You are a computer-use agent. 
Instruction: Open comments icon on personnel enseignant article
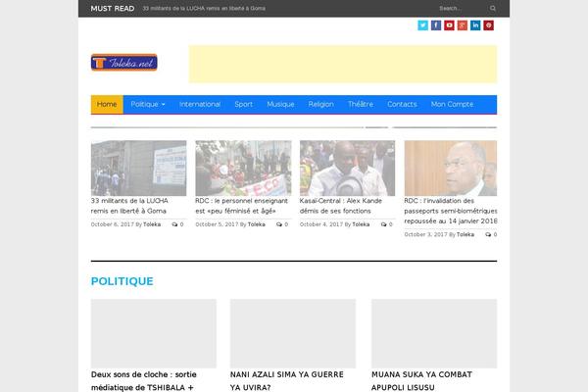pyautogui.click(x=279, y=224)
